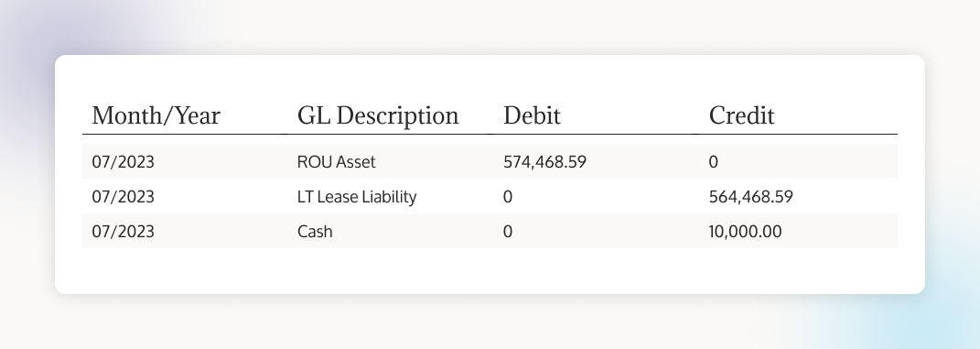Select the 07/2023 date in Cash row
Image resolution: width=980 pixels, height=349 pixels.
coord(124,232)
